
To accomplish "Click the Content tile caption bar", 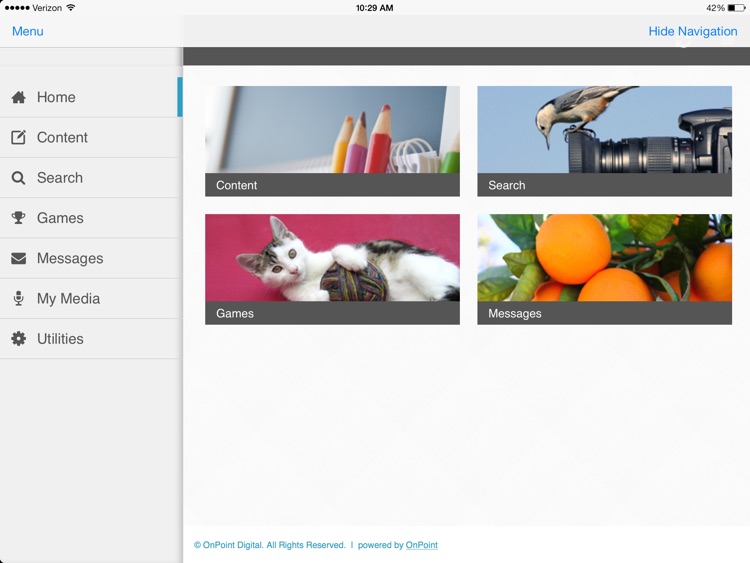I will [332, 185].
